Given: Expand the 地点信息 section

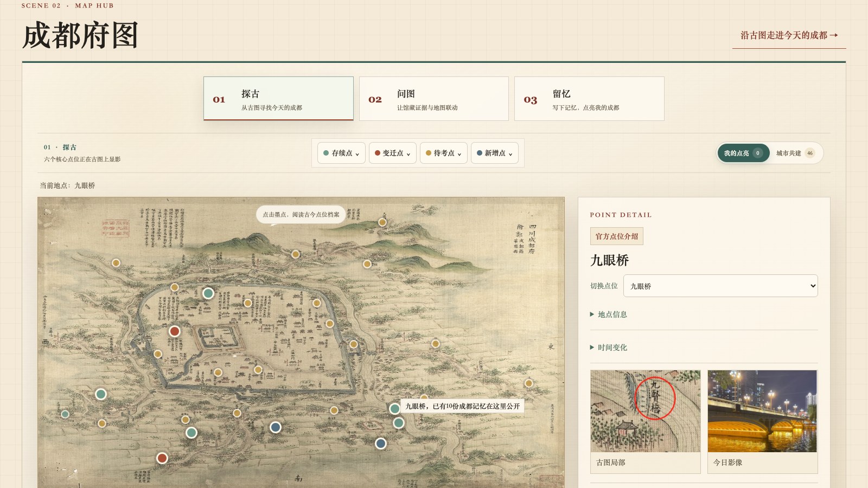Looking at the screenshot, I should point(704,314).
